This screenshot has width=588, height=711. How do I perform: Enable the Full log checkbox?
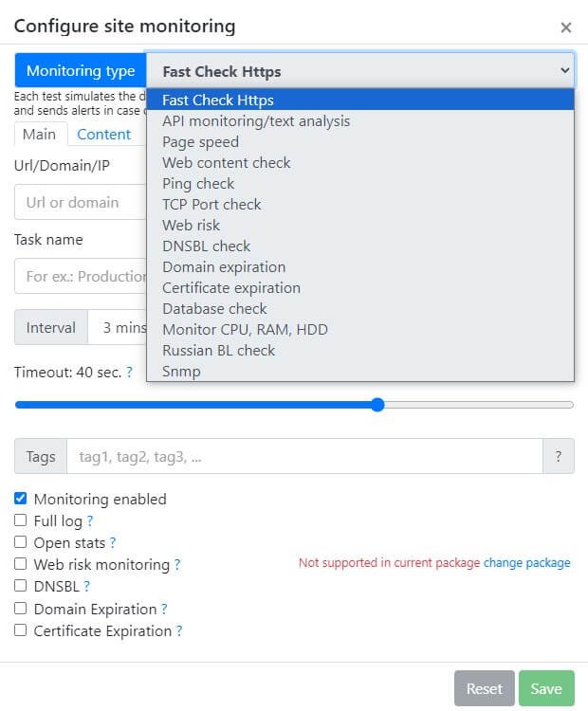coord(21,520)
